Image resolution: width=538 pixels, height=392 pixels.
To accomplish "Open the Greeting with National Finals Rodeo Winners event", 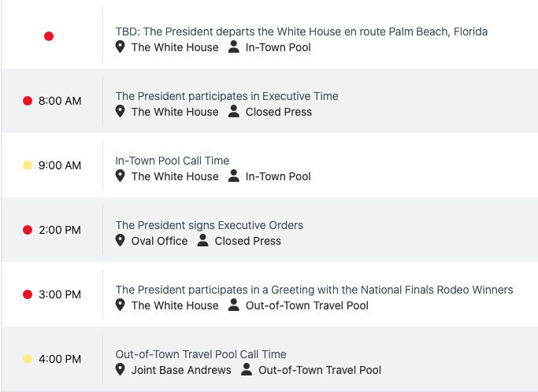I will pos(314,290).
